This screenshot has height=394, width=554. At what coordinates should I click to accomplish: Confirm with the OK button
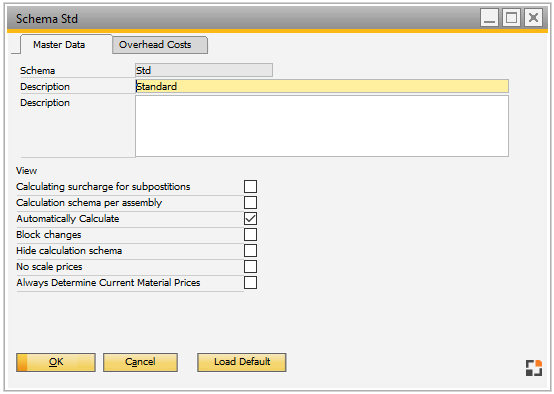pyautogui.click(x=56, y=362)
